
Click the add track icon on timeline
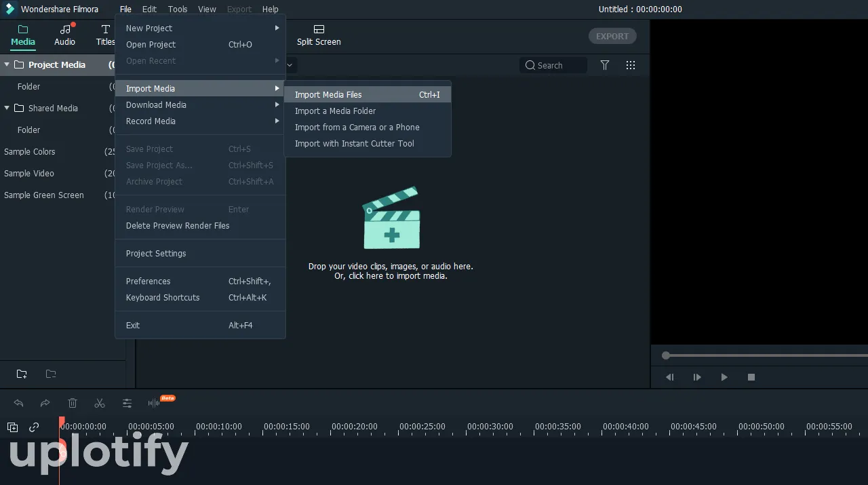tap(12, 427)
